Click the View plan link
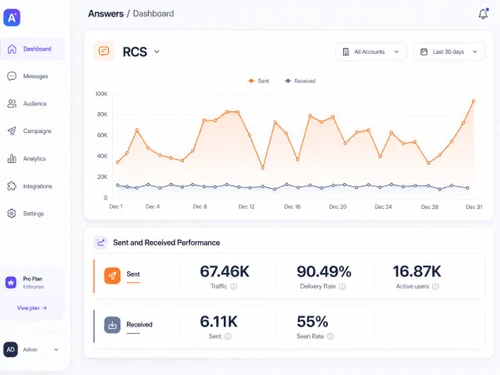The image size is (500, 375). click(32, 308)
